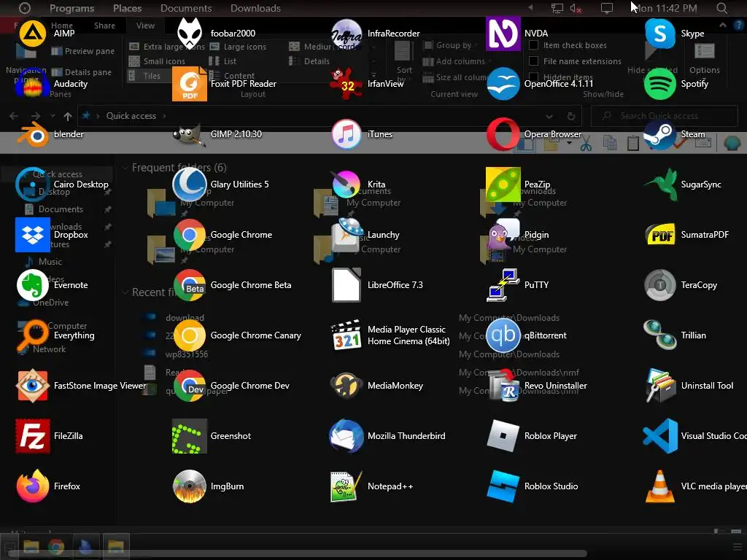Open the Places menu in top bar
Image resolution: width=747 pixels, height=560 pixels.
[127, 8]
